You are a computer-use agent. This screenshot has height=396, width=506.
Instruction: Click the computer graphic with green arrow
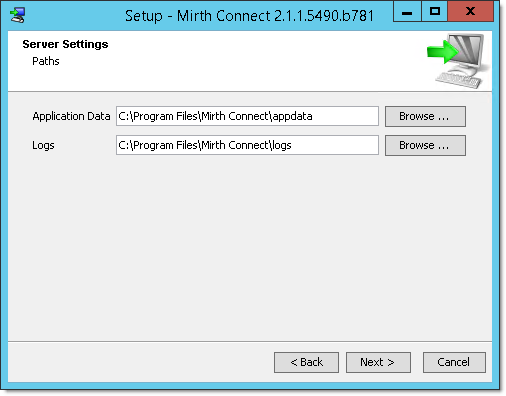[458, 61]
